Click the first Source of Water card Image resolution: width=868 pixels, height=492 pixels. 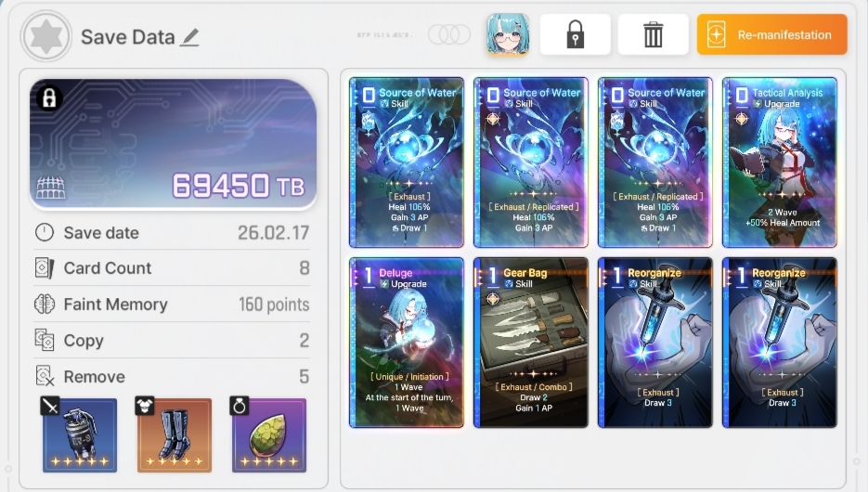pos(407,162)
